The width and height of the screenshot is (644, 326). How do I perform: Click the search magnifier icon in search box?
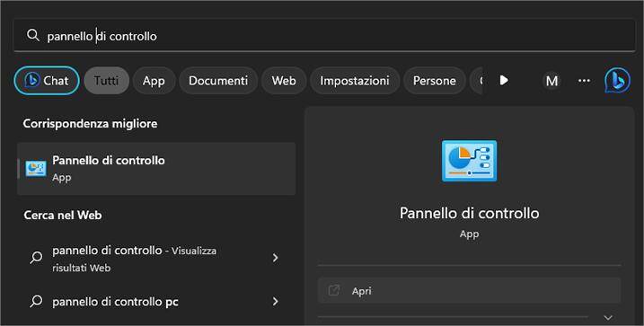pos(33,36)
